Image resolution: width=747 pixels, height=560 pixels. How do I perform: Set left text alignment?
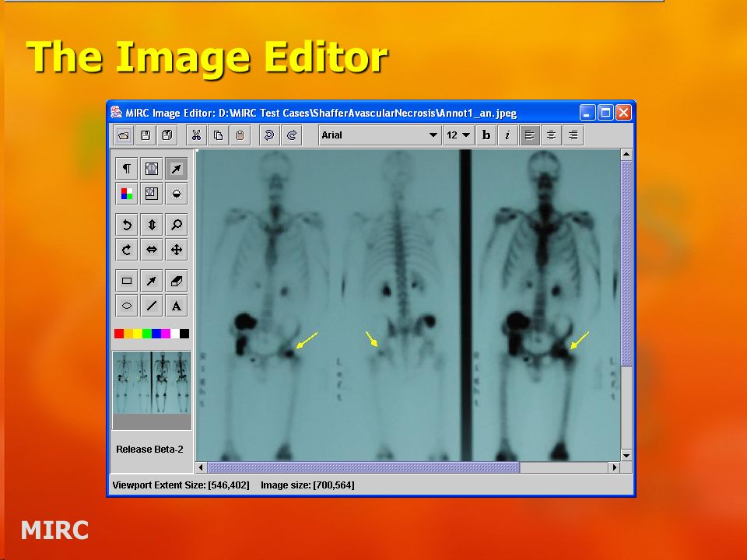(x=529, y=135)
